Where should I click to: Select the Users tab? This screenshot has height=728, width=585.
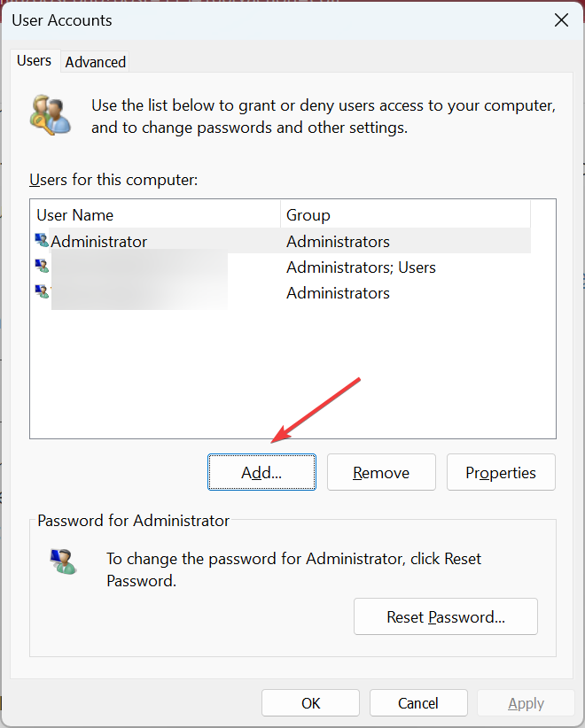[x=34, y=61]
